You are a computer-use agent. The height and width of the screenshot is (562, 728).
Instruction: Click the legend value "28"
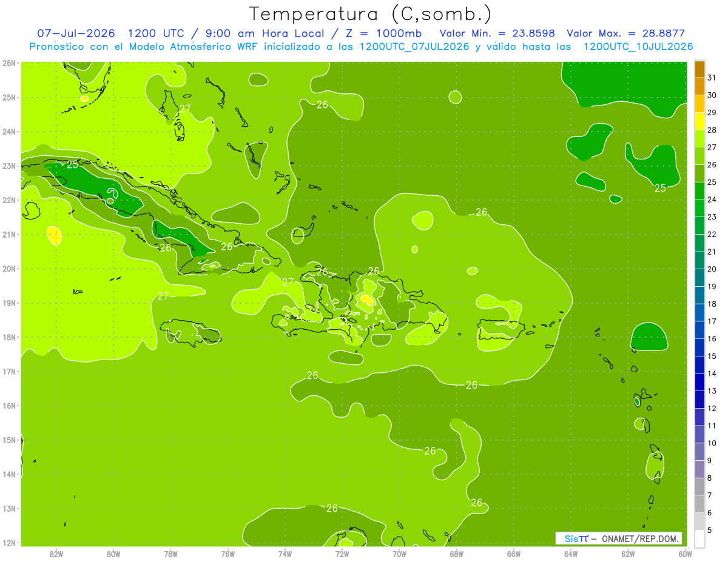(x=712, y=130)
